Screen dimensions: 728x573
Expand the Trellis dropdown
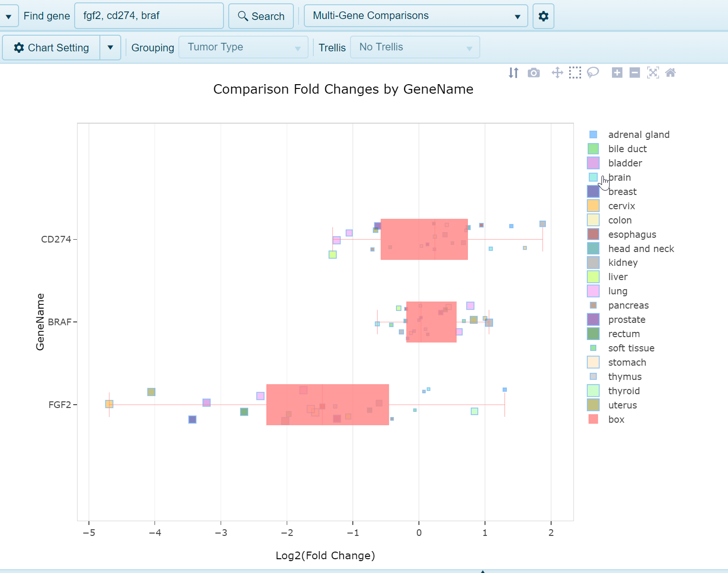[x=415, y=48]
